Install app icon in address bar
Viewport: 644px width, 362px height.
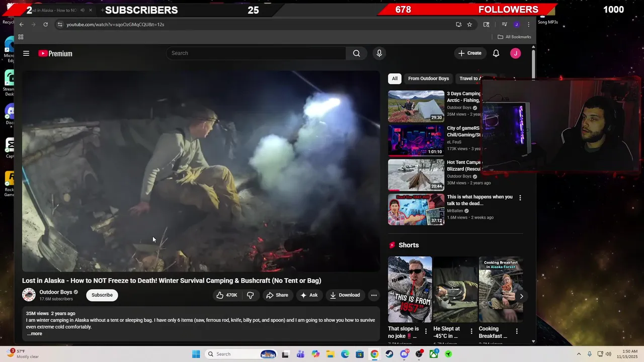[458, 24]
